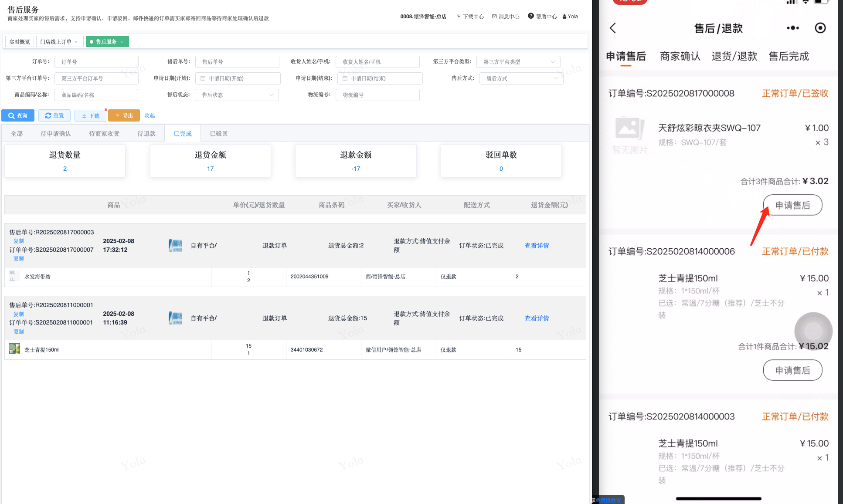The width and height of the screenshot is (843, 504).
Task: Select the 商家确认 tab in mobile view
Action: pyautogui.click(x=680, y=56)
